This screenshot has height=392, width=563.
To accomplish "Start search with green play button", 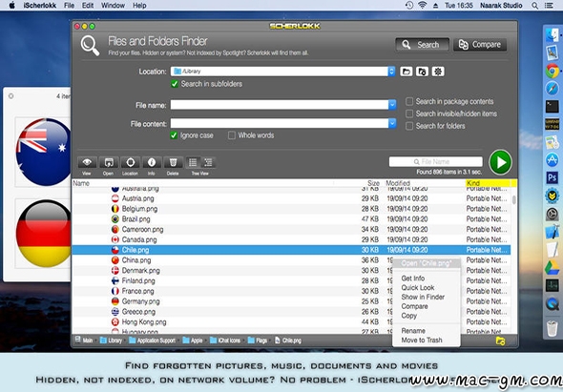I will tap(500, 162).
